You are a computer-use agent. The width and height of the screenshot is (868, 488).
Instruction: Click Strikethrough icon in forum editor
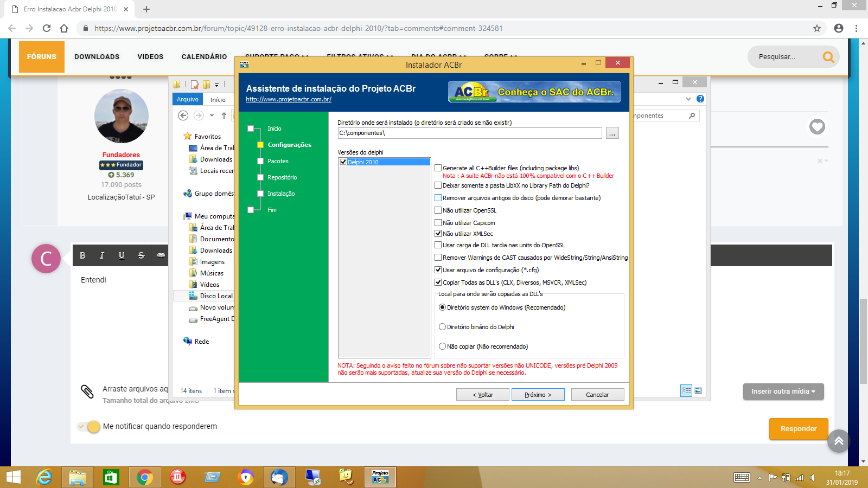coord(141,255)
